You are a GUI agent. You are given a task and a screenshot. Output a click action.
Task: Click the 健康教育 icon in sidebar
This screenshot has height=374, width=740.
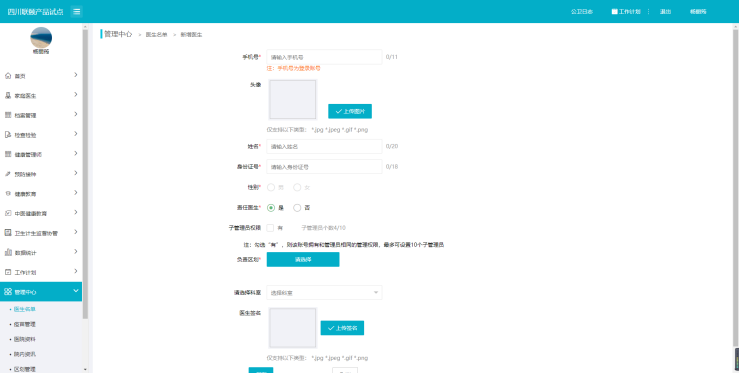point(8,194)
